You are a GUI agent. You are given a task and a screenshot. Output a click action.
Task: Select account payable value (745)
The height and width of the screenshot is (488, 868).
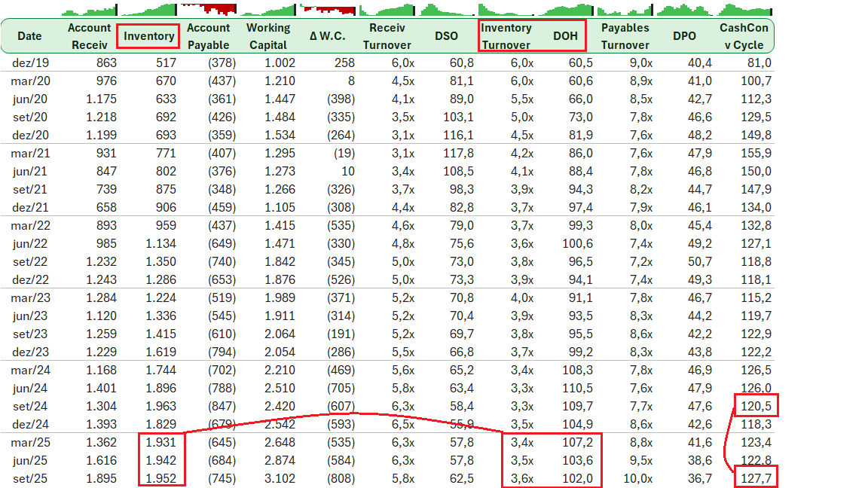(222, 479)
